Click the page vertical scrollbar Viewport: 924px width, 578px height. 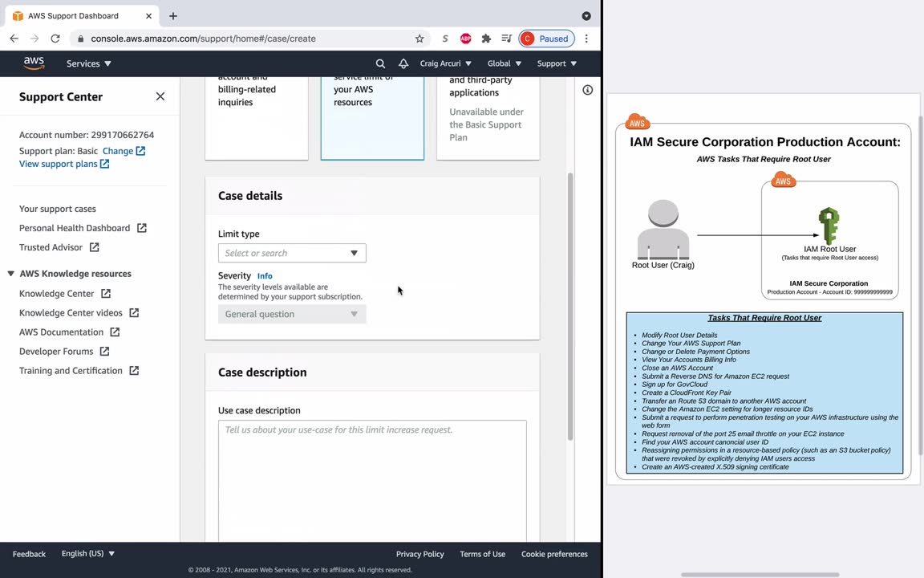point(569,307)
